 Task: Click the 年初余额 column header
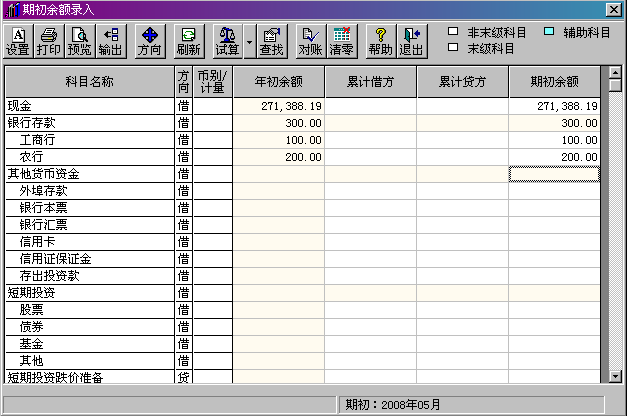[279, 82]
